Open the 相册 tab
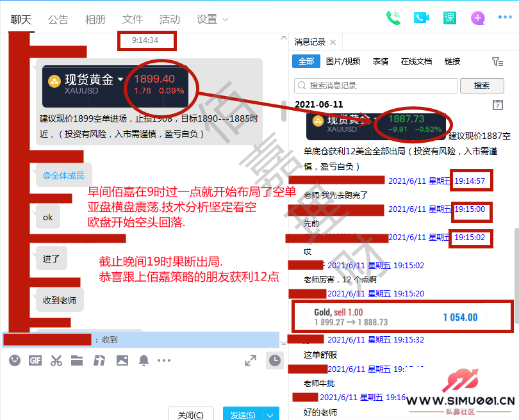 pos(95,19)
